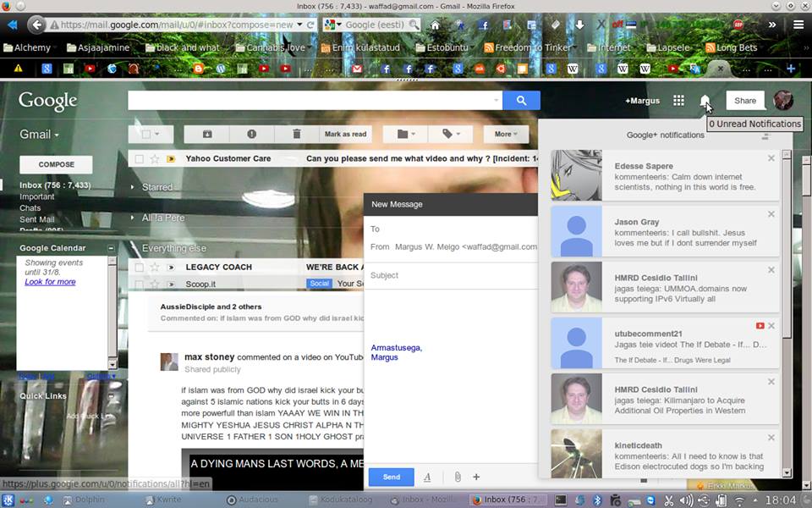This screenshot has height=508, width=812.
Task: Toggle importance marker on LEGACY COACH
Action: pyautogui.click(x=170, y=268)
